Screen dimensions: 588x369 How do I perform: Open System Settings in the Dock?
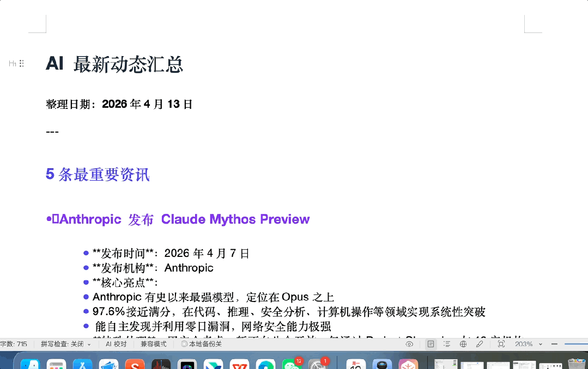pyautogui.click(x=318, y=364)
